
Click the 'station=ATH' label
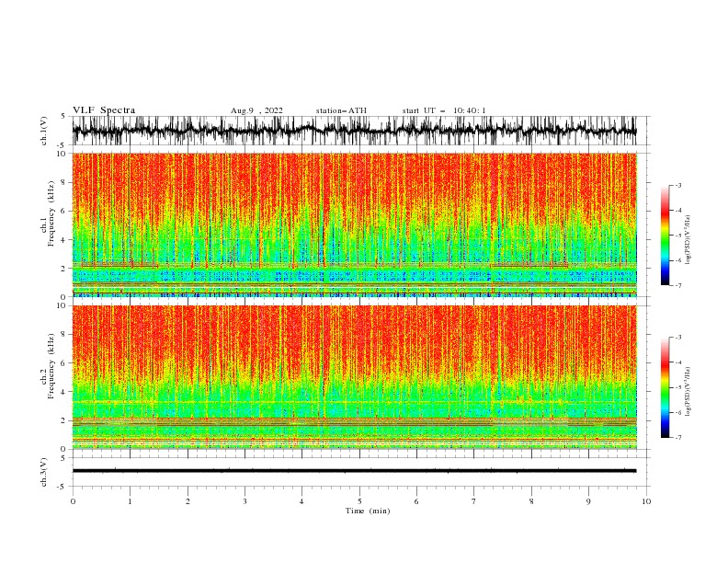pyautogui.click(x=341, y=110)
